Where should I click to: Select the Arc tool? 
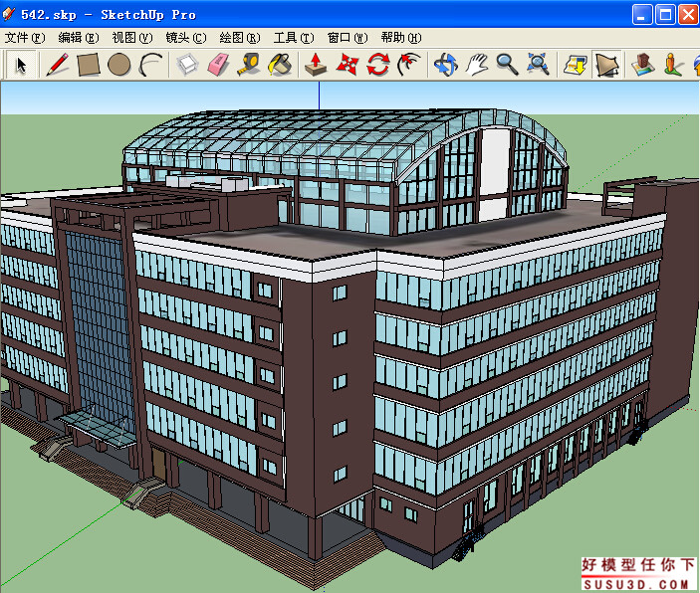pos(150,65)
